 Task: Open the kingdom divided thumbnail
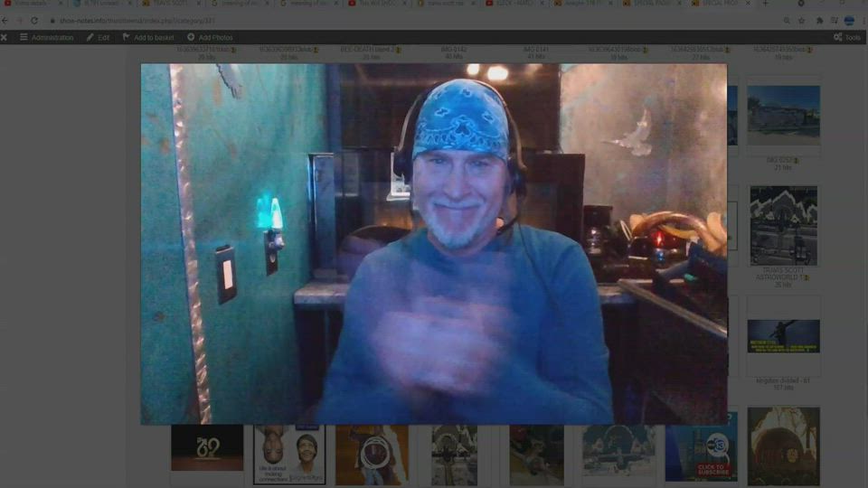[x=783, y=336]
